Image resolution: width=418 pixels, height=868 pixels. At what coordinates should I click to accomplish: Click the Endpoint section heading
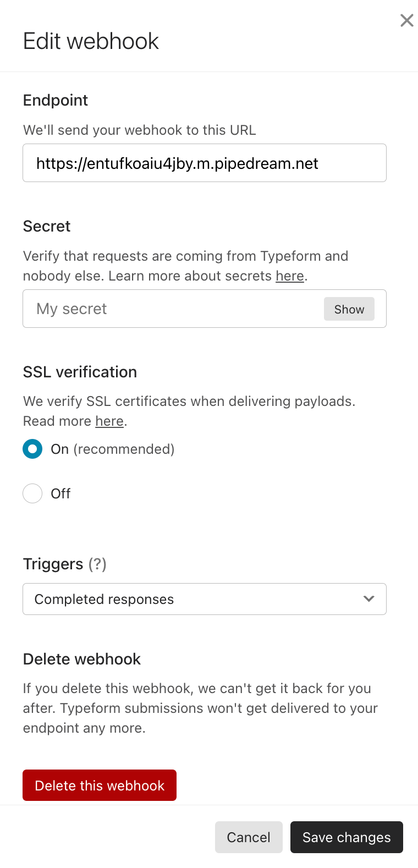pyautogui.click(x=55, y=100)
